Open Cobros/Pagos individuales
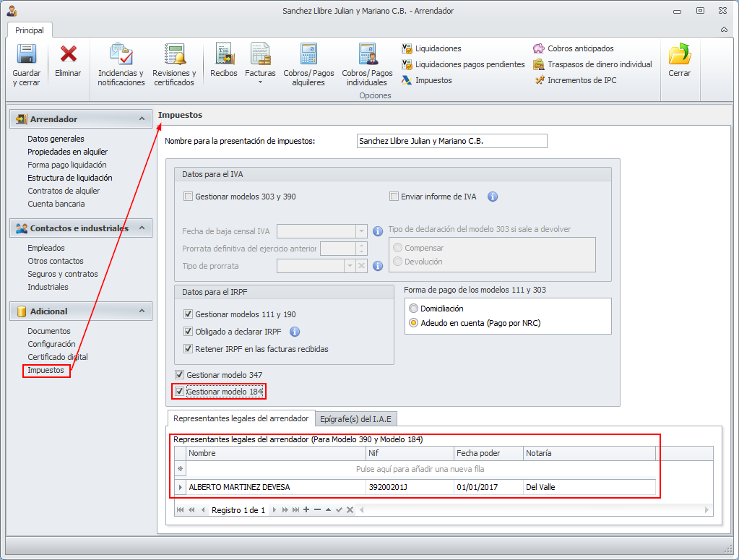Screen dimensions: 739x560 (367, 65)
